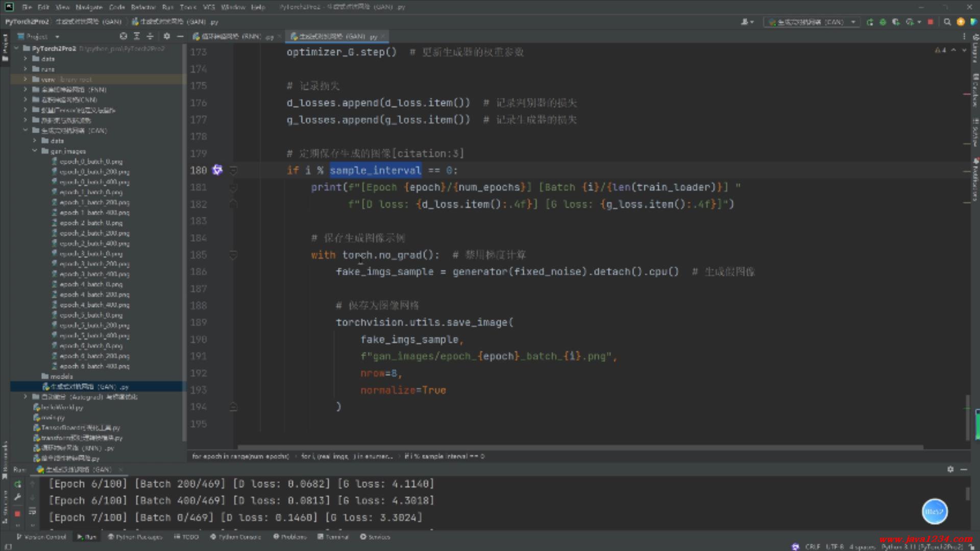The width and height of the screenshot is (980, 551).
Task: Click the green Debug bug icon
Action: click(883, 22)
